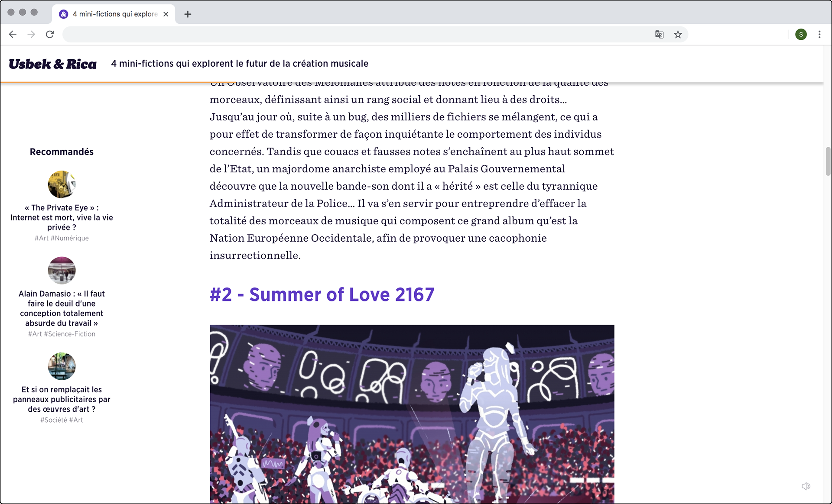Image resolution: width=832 pixels, height=504 pixels.
Task: Toggle the speaker sound icon at bottom right
Action: (806, 486)
